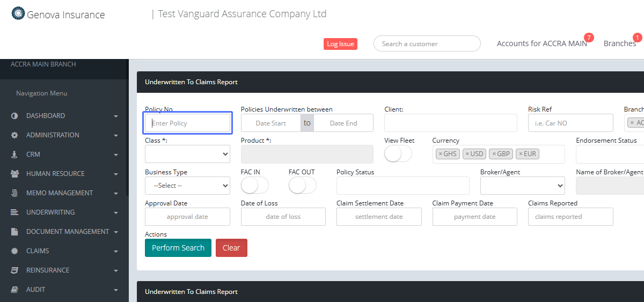Click the CRM sidebar icon
The width and height of the screenshot is (644, 302).
tap(14, 154)
